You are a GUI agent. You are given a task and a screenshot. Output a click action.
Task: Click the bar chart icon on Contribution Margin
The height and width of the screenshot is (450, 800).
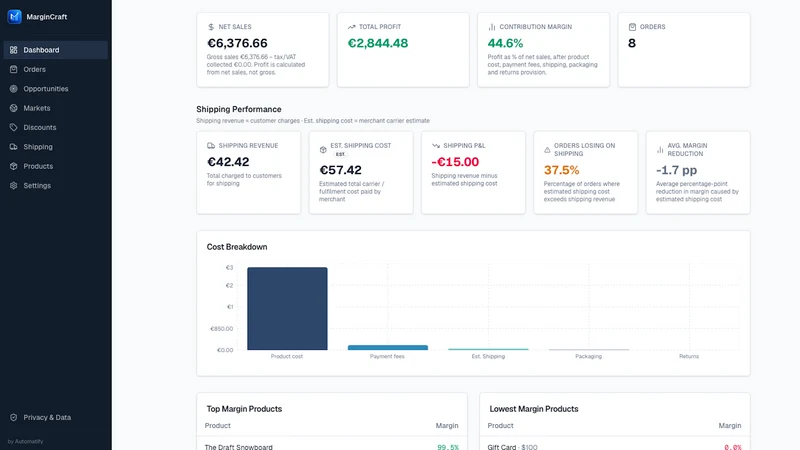point(492,27)
